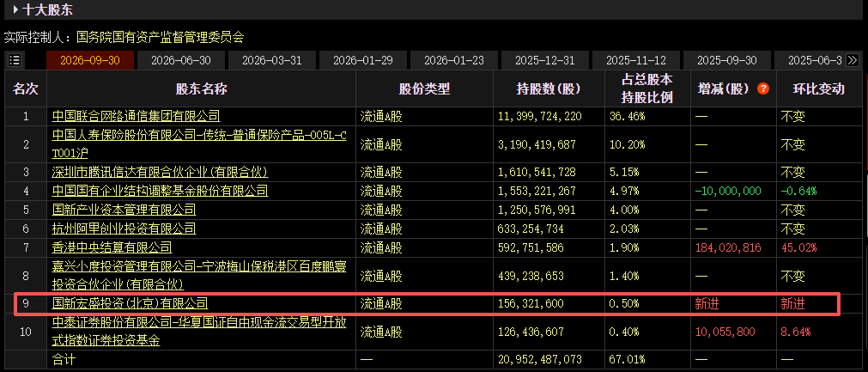Show more dates with the double-arrow button
Image resolution: width=868 pixels, height=372 pixels.
(x=853, y=60)
